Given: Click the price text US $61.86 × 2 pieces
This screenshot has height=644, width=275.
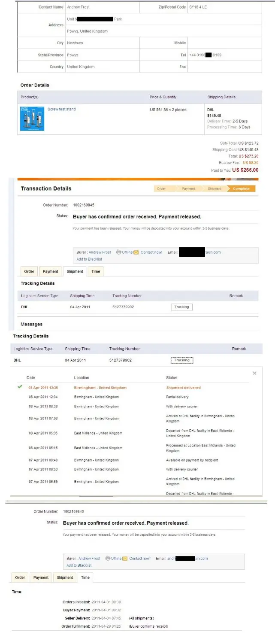Looking at the screenshot, I should (x=168, y=110).
